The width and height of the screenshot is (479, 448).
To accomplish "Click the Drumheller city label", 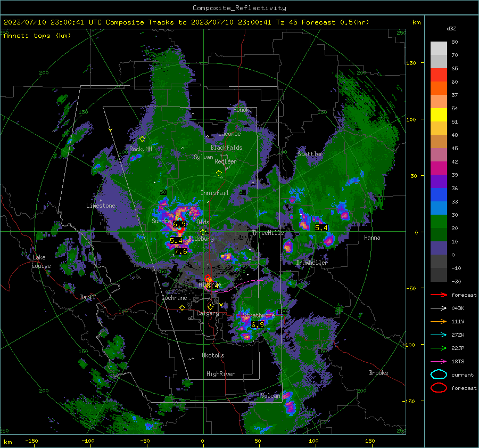I will (x=312, y=263).
